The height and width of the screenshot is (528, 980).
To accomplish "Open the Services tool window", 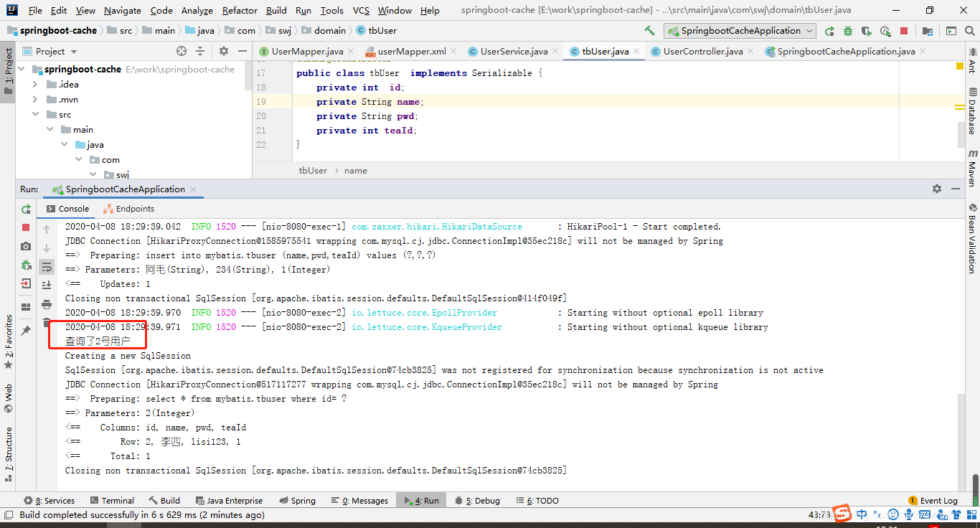I will (50, 501).
